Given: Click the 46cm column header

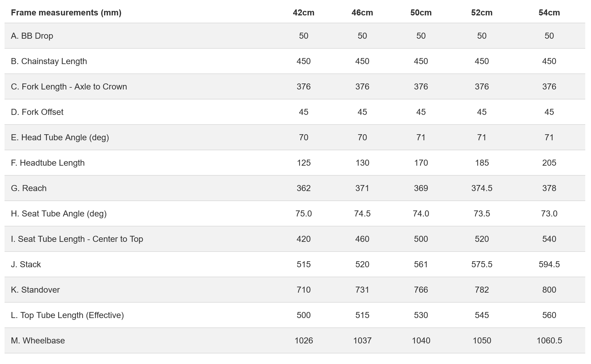Looking at the screenshot, I should click(x=362, y=13).
